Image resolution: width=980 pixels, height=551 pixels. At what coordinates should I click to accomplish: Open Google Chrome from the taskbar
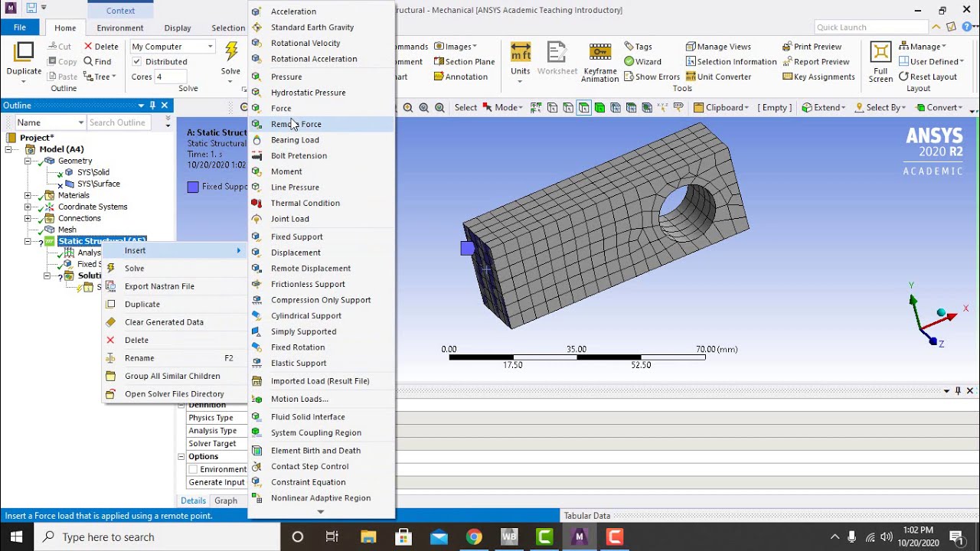[x=474, y=536]
